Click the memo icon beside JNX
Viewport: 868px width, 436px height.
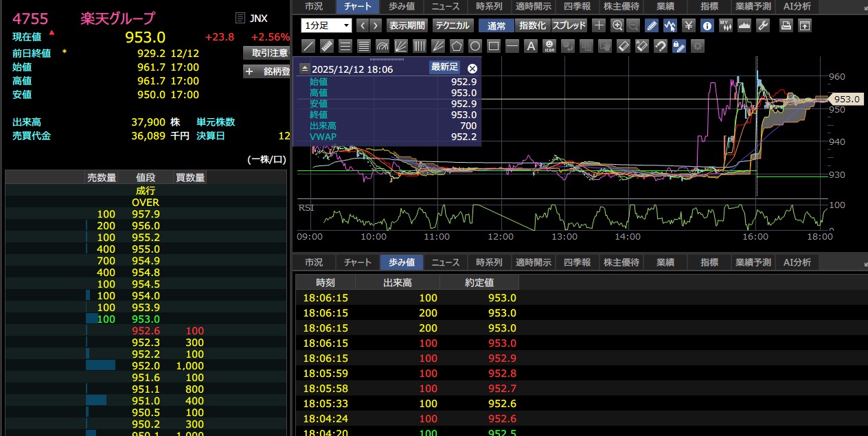tap(240, 18)
